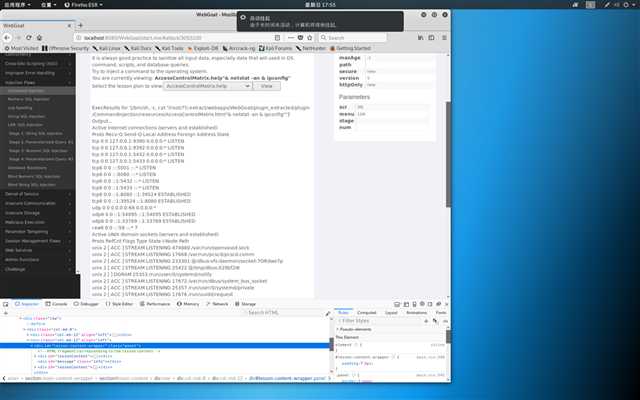Open the Performance tab

tap(155, 304)
